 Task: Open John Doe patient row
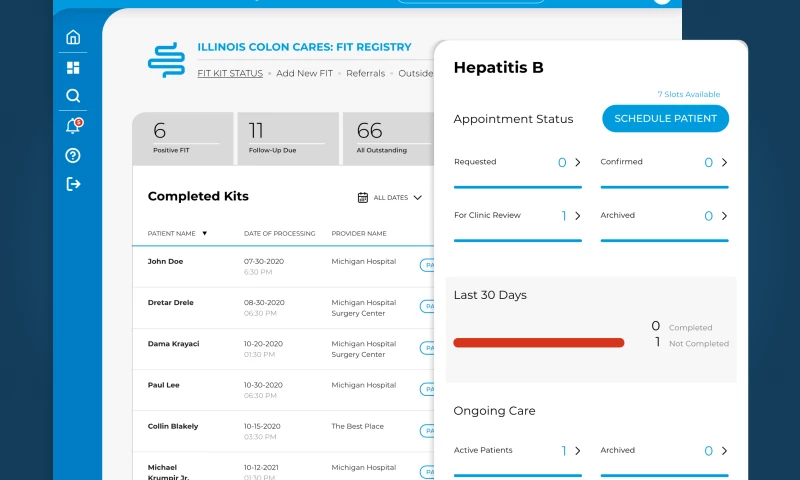[166, 261]
